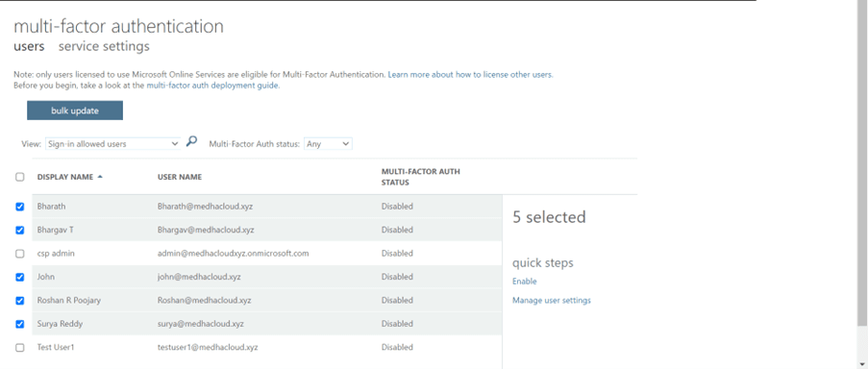This screenshot has width=868, height=369.
Task: Check the csp admin checkbox
Action: click(x=20, y=254)
